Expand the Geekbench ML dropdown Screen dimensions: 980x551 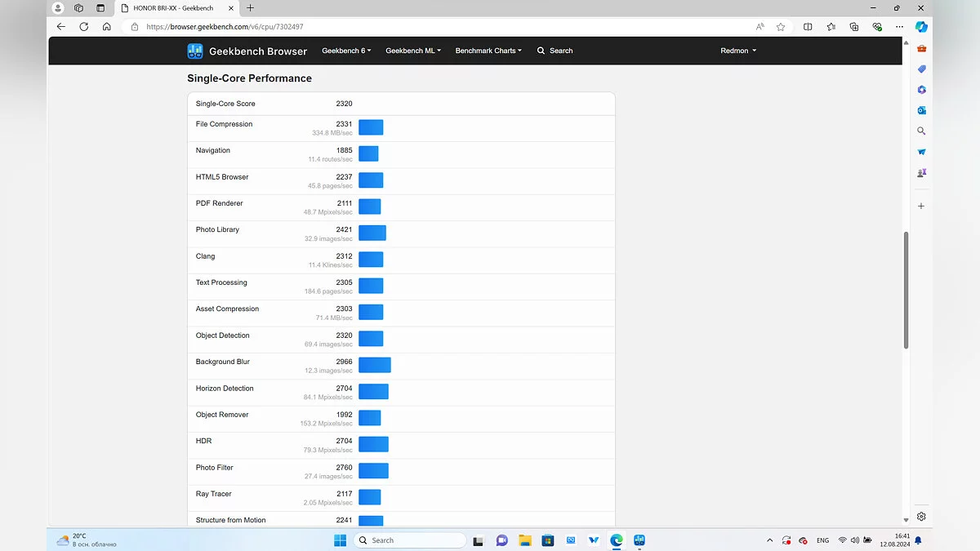413,51
